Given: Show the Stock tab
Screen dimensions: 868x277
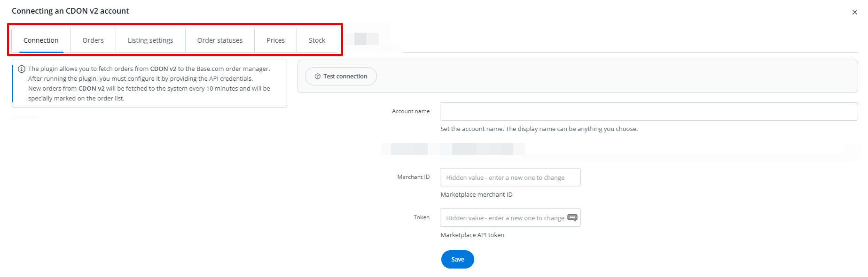Looking at the screenshot, I should tap(317, 40).
